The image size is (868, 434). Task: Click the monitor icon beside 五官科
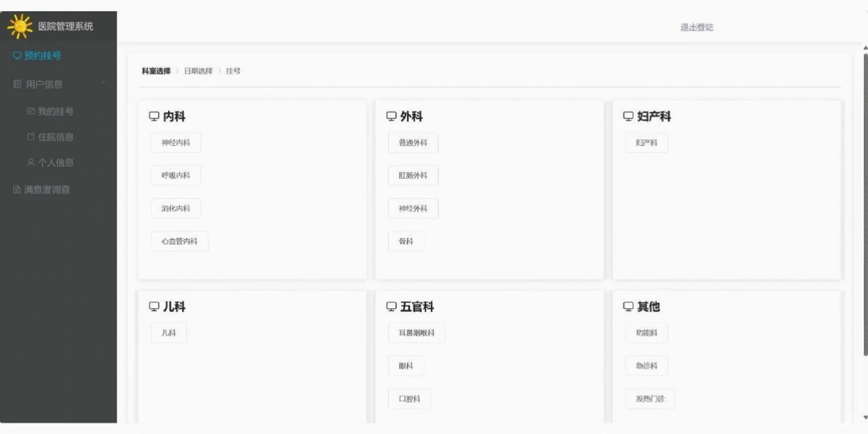click(391, 307)
